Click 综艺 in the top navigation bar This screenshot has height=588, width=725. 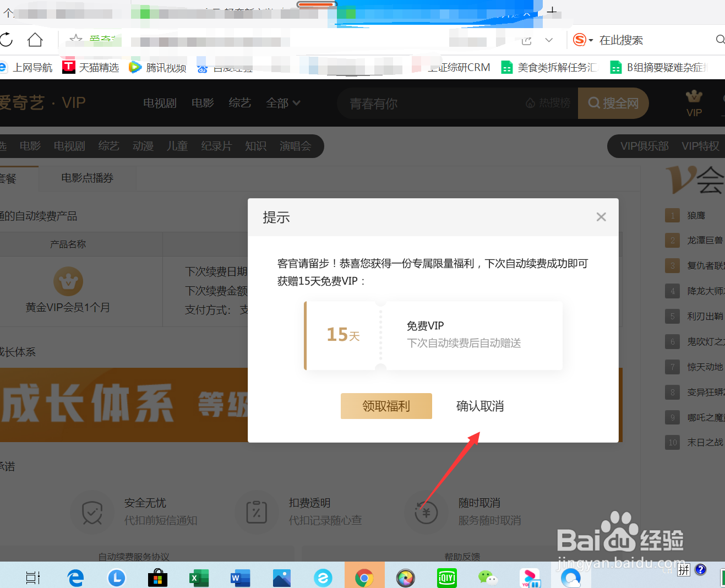(x=240, y=103)
